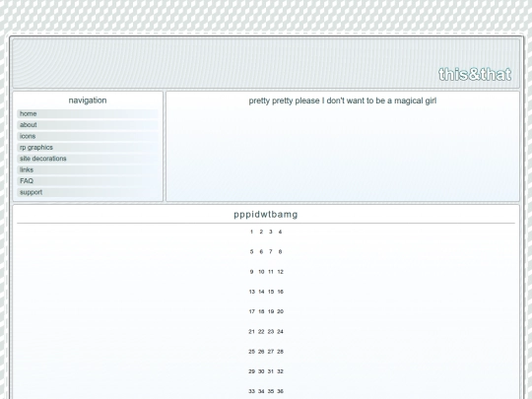Open page number 5
This screenshot has width=532, height=399.
[251, 252]
